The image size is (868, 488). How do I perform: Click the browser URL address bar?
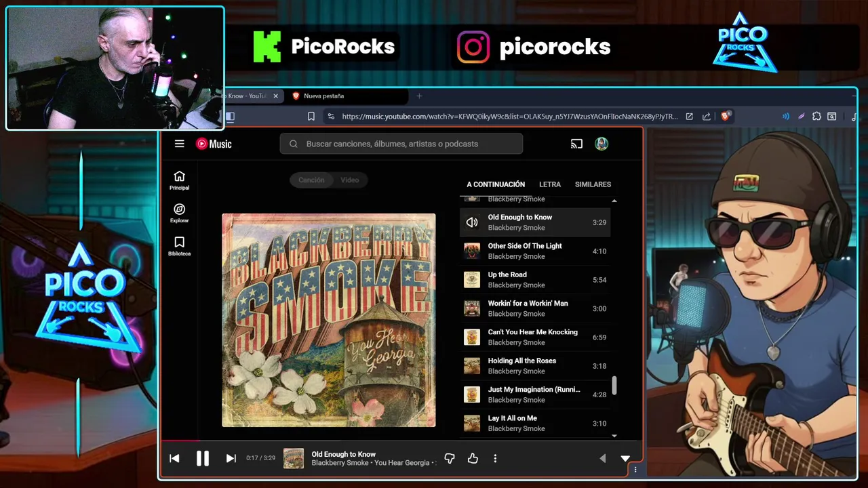(509, 117)
